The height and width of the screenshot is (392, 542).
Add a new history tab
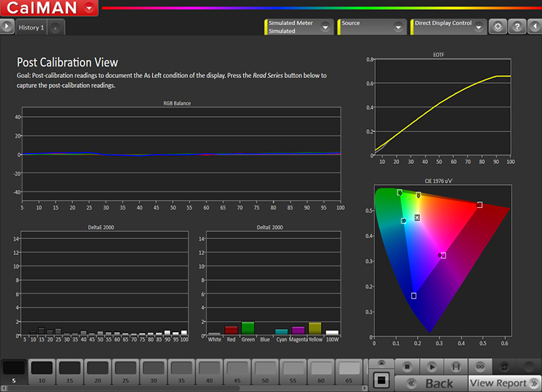point(56,28)
